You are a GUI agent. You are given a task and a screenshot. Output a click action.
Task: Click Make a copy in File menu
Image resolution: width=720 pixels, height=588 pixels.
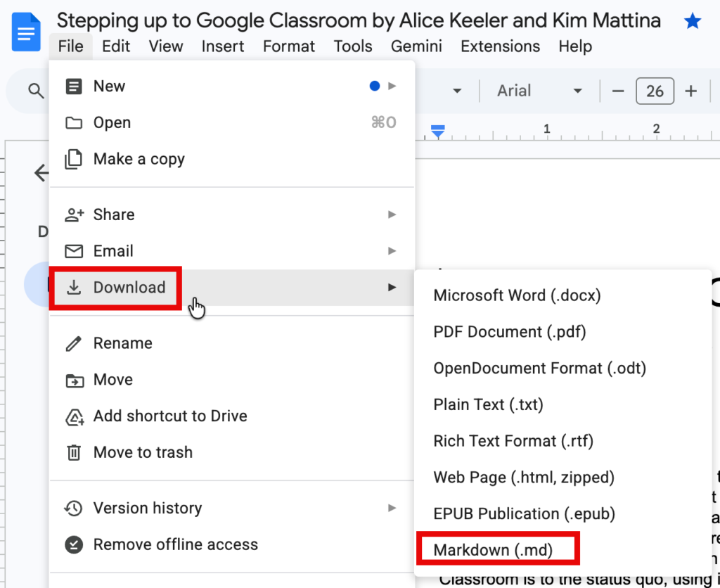click(x=139, y=159)
